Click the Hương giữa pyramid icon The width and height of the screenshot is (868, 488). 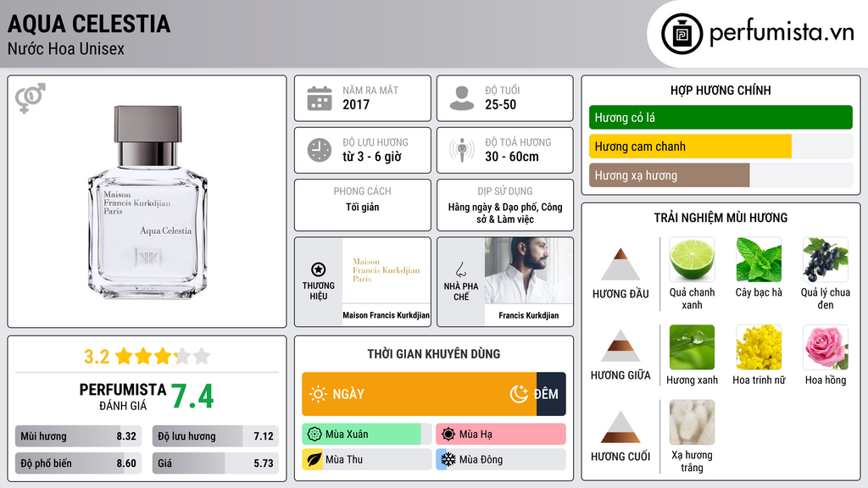620,346
